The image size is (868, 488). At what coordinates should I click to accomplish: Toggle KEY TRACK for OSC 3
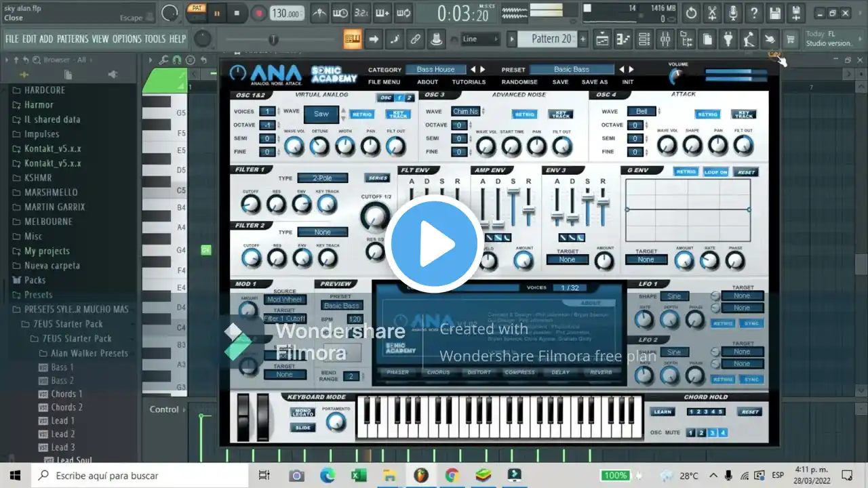[x=560, y=115]
